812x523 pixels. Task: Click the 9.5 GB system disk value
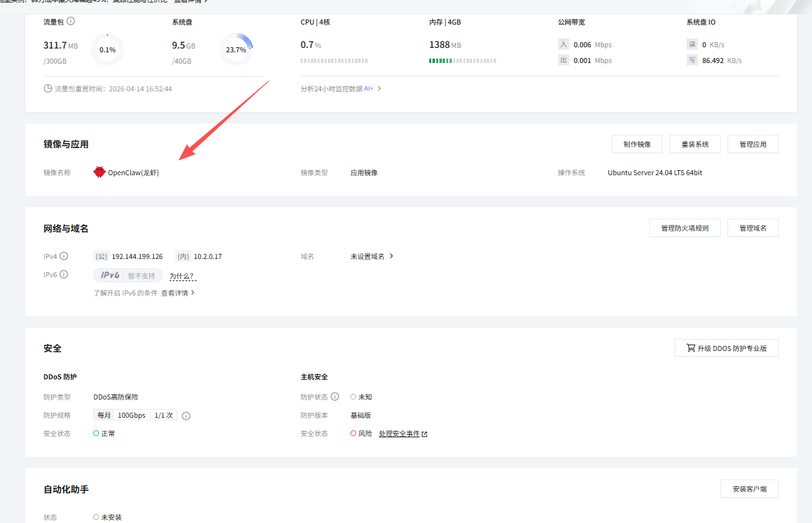tap(184, 45)
